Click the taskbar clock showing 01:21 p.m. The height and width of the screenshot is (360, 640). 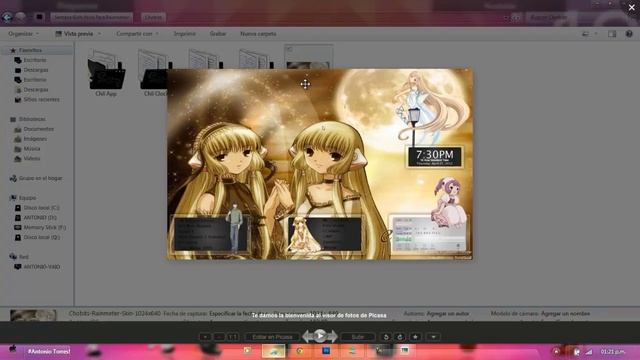612,351
